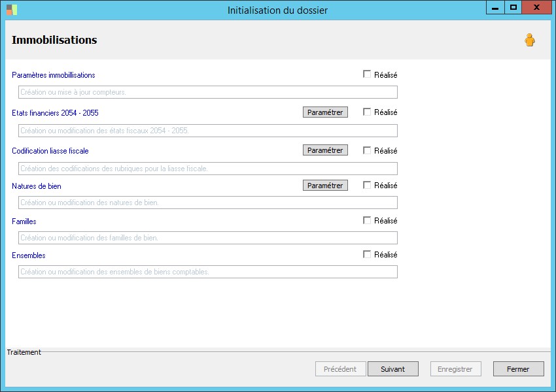Click Paramétrer for Etats financiers 2054 - 2055
Screen dimensions: 556x392
325,112
